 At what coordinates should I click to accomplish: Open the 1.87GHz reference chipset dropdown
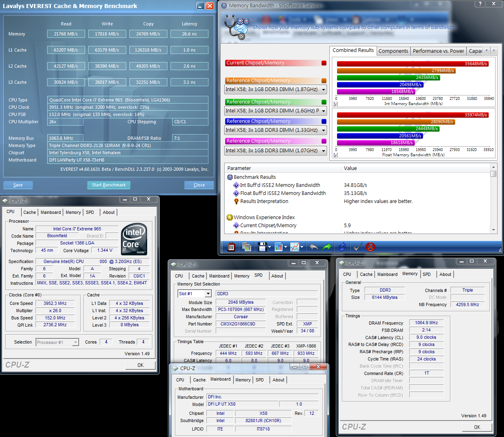click(323, 90)
